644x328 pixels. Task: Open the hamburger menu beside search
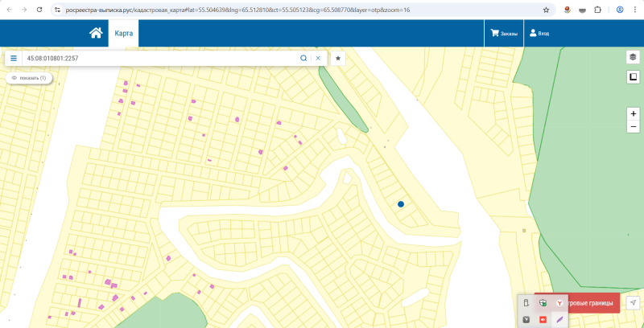click(x=14, y=58)
